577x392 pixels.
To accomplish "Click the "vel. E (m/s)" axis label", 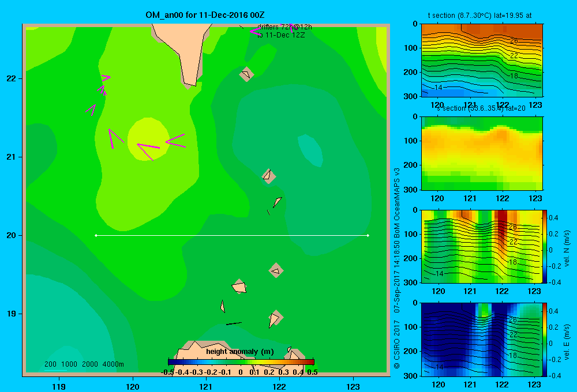I will (x=567, y=342).
